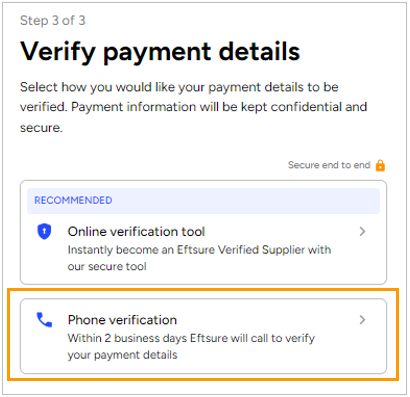Click the orange padlock icon
Image resolution: width=410 pixels, height=397 pixels.
(380, 165)
